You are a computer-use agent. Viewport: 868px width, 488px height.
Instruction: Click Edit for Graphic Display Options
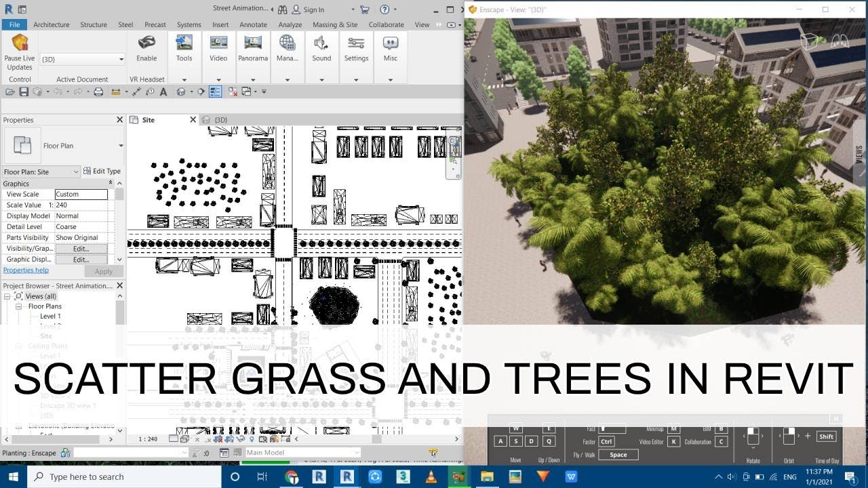point(81,260)
